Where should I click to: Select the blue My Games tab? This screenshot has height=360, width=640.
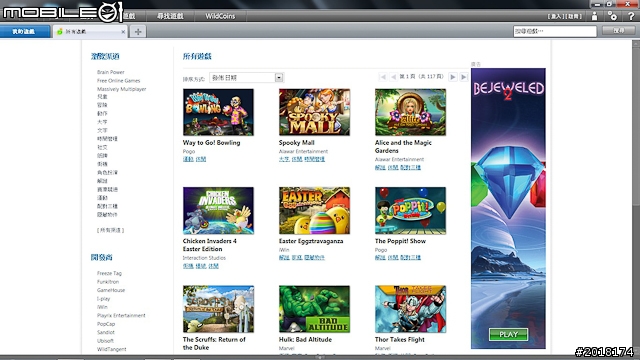(24, 31)
